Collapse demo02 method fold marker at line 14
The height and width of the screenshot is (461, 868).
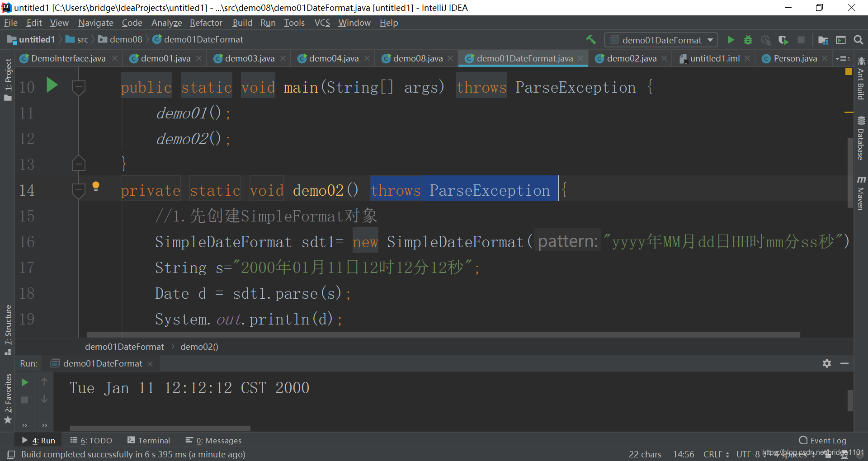[x=79, y=190]
